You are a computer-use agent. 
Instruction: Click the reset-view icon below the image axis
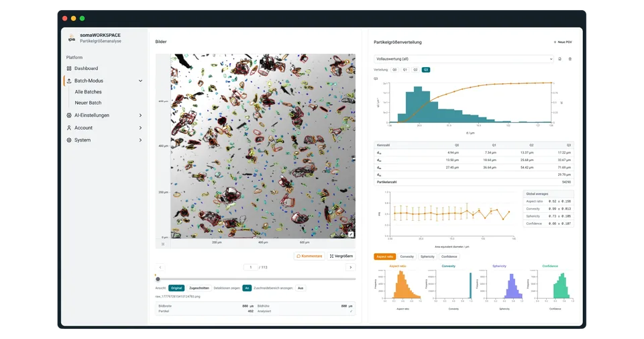163,244
